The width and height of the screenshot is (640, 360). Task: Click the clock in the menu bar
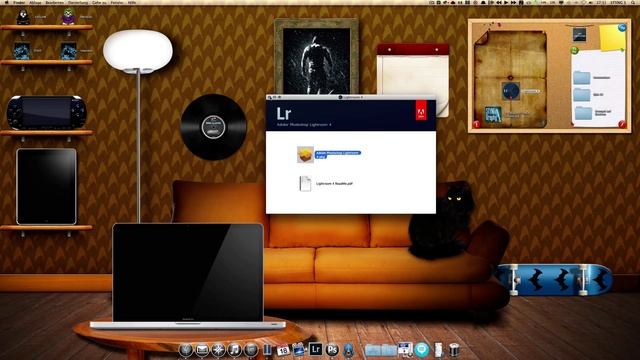click(602, 2)
